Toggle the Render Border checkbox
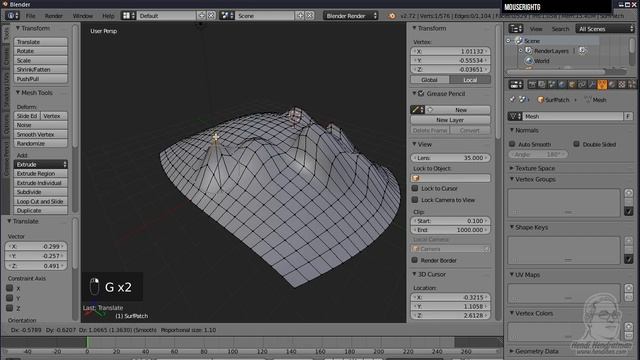This screenshot has height=360, width=640. (x=415, y=260)
